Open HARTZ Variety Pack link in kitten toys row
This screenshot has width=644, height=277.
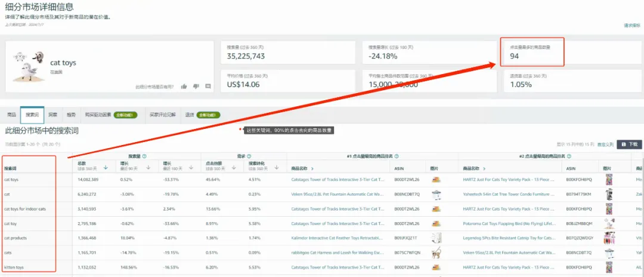click(509, 267)
